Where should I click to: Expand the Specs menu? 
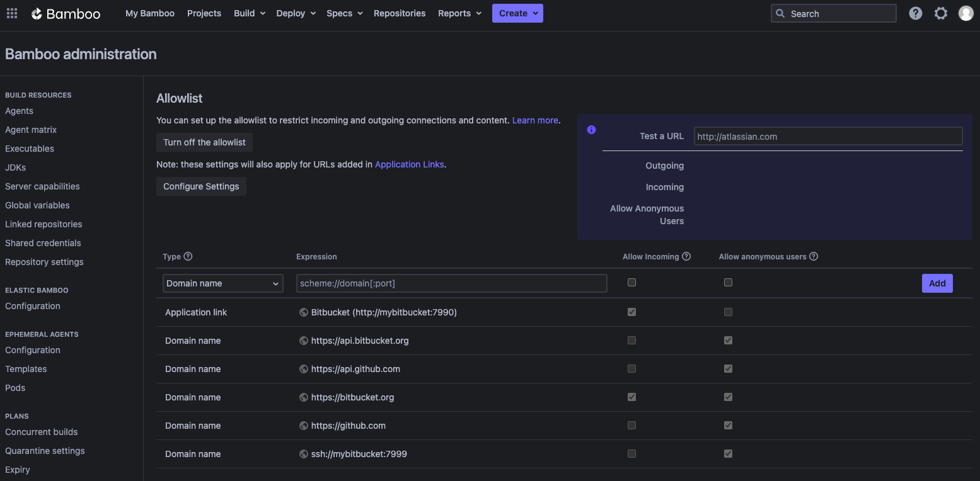click(x=345, y=13)
